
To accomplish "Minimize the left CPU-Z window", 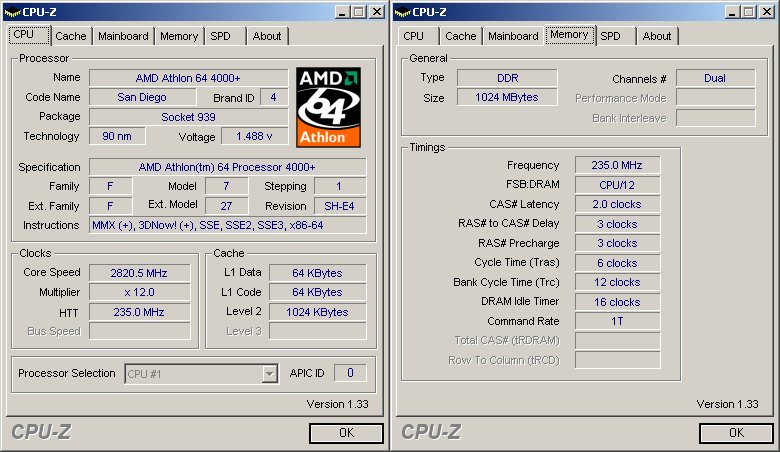I will tap(342, 12).
